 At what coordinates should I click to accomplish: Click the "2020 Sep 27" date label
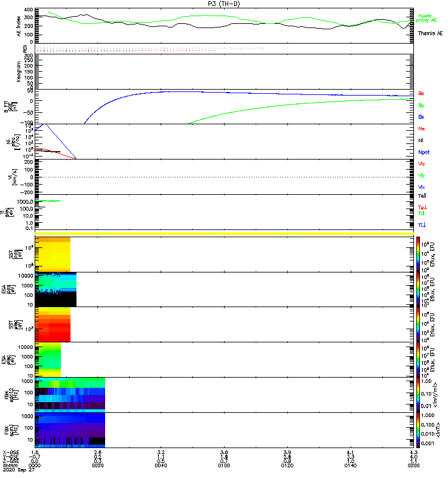click(19, 470)
